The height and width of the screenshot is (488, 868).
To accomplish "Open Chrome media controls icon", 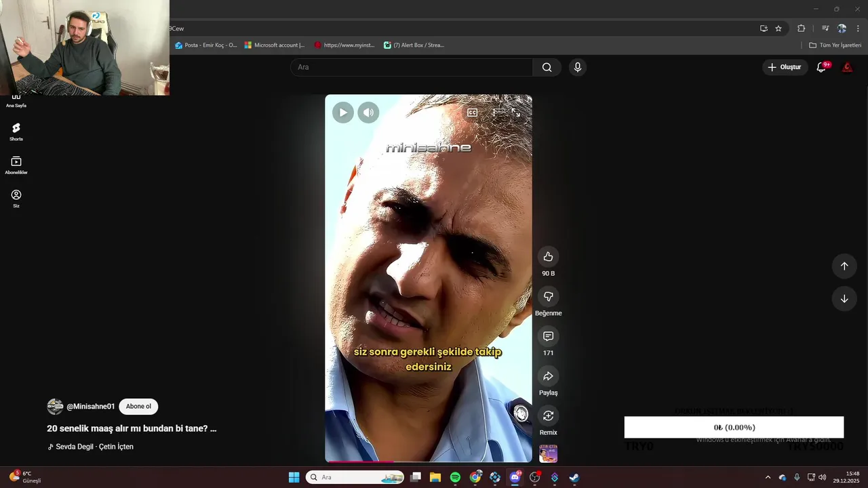I will 825,28.
